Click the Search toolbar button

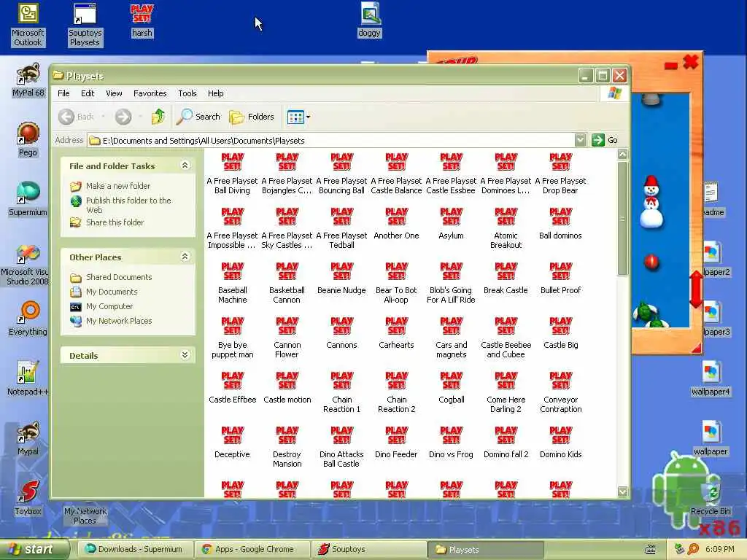coord(198,117)
